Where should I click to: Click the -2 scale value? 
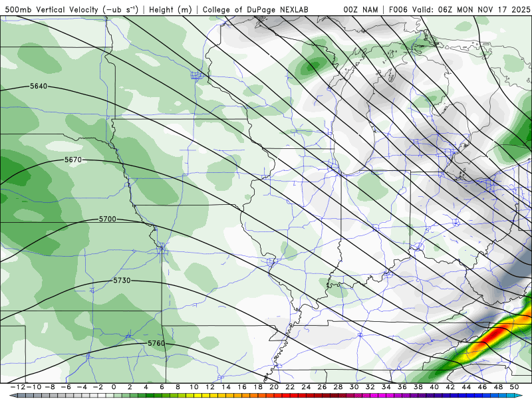tap(98, 387)
